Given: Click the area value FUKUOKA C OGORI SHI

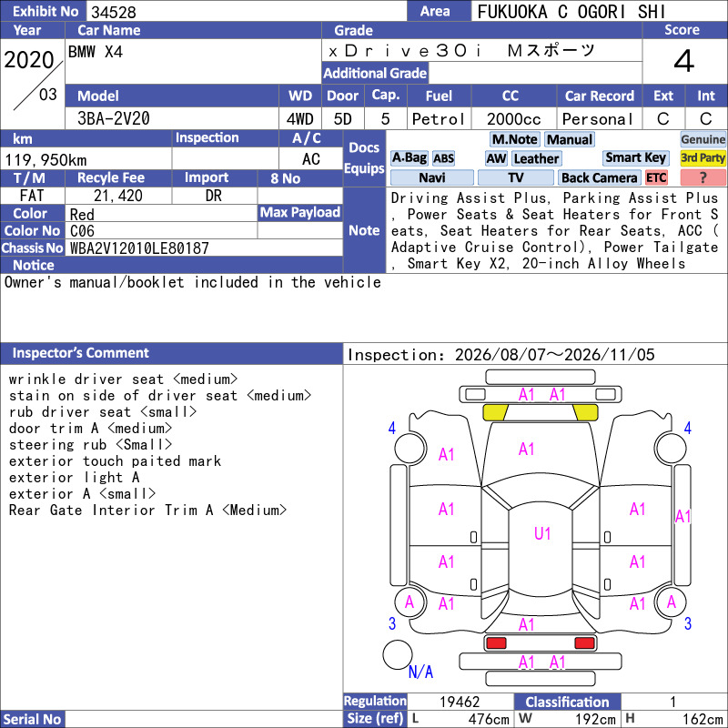Looking at the screenshot, I should [x=571, y=12].
